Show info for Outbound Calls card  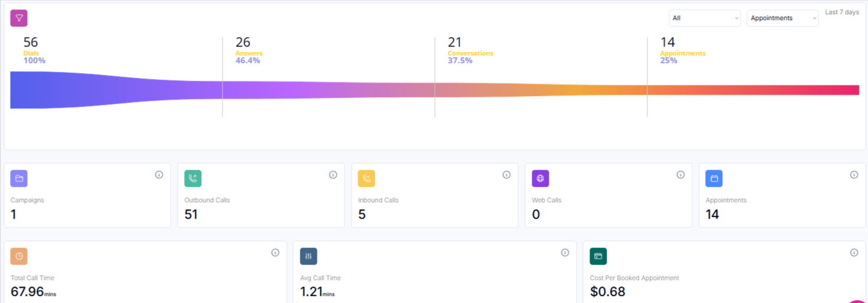coord(333,175)
